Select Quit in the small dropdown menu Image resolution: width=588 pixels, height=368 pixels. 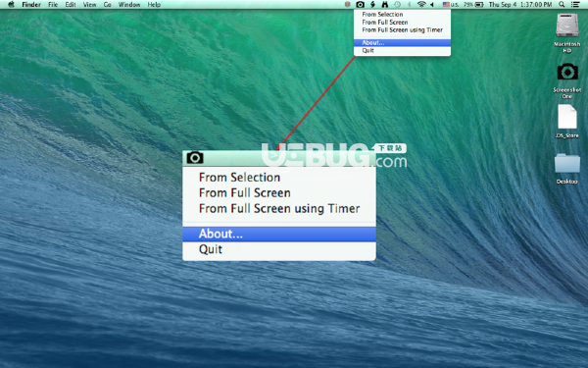point(402,51)
